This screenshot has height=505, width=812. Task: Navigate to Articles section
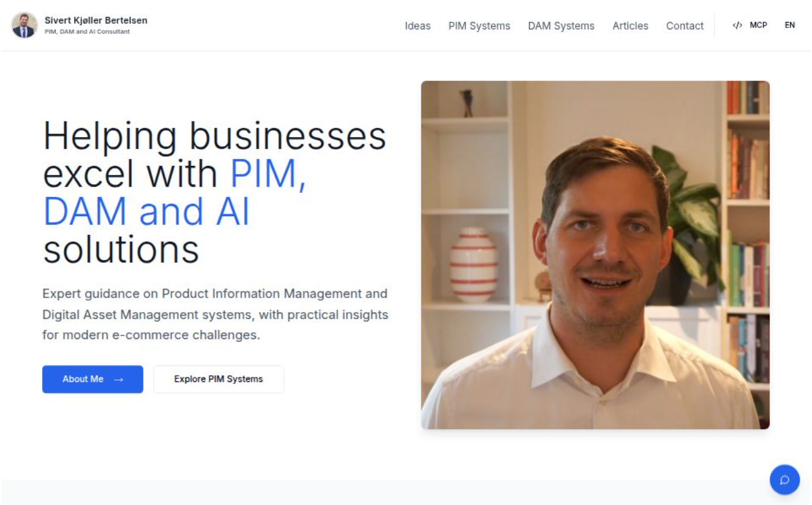[x=630, y=26]
